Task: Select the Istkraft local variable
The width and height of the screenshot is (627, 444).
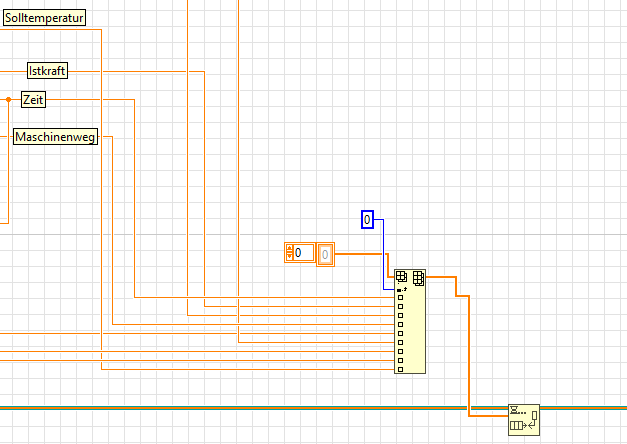Action: click(x=47, y=71)
